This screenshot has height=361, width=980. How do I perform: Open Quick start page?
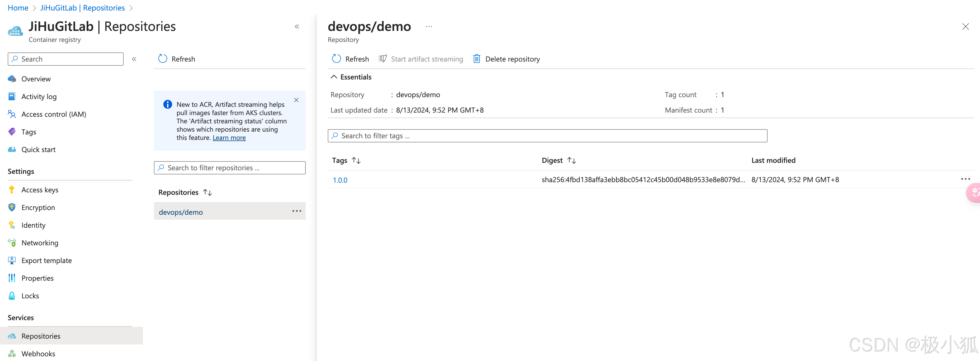(x=38, y=150)
